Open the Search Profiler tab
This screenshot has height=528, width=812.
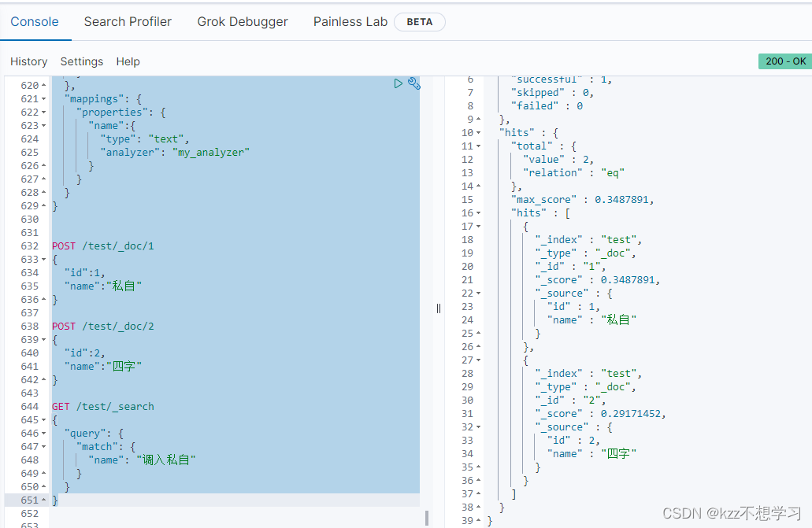point(128,22)
